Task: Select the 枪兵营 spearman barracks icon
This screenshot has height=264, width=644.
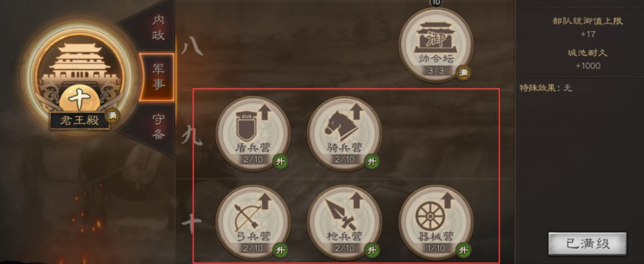Action: (x=344, y=222)
